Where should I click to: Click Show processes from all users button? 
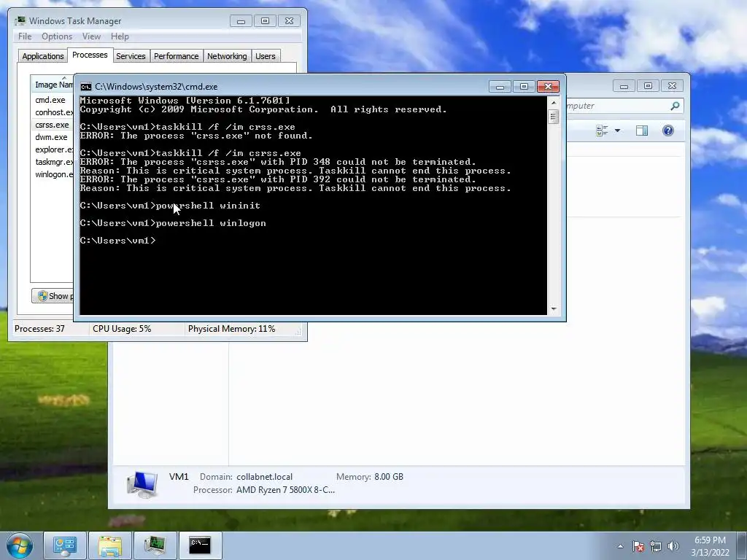[x=53, y=296]
